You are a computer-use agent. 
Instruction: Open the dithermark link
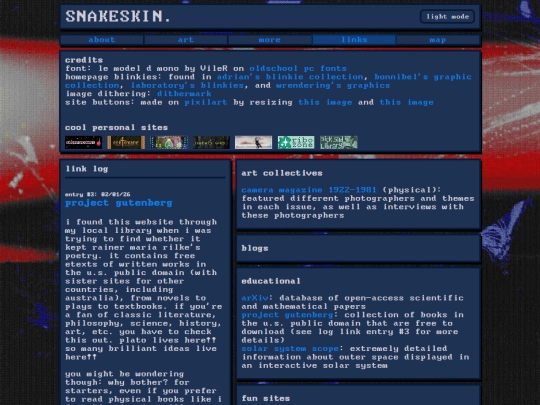[x=184, y=94]
